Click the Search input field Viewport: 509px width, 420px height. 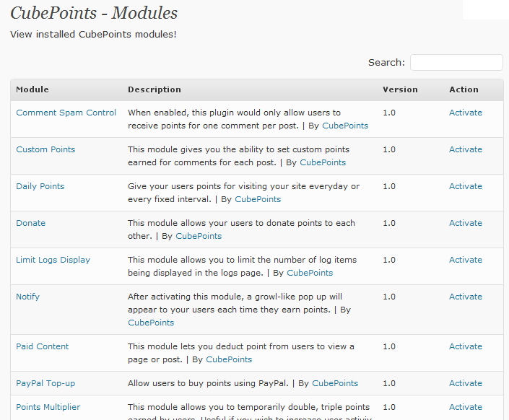pyautogui.click(x=456, y=62)
